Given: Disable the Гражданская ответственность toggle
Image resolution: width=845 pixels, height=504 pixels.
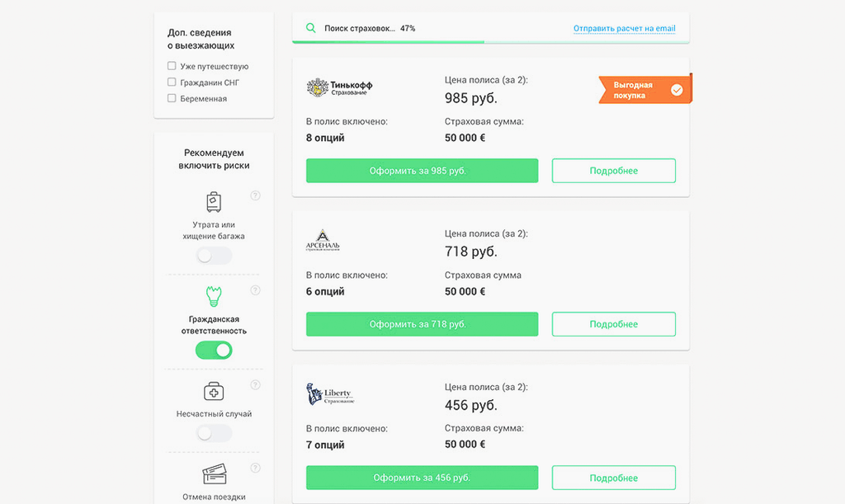Looking at the screenshot, I should point(214,351).
